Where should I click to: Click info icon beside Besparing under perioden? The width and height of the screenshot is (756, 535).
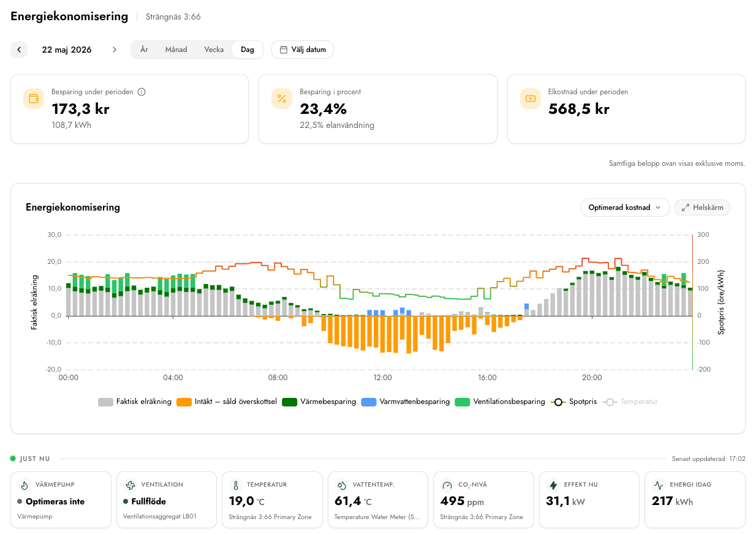142,92
